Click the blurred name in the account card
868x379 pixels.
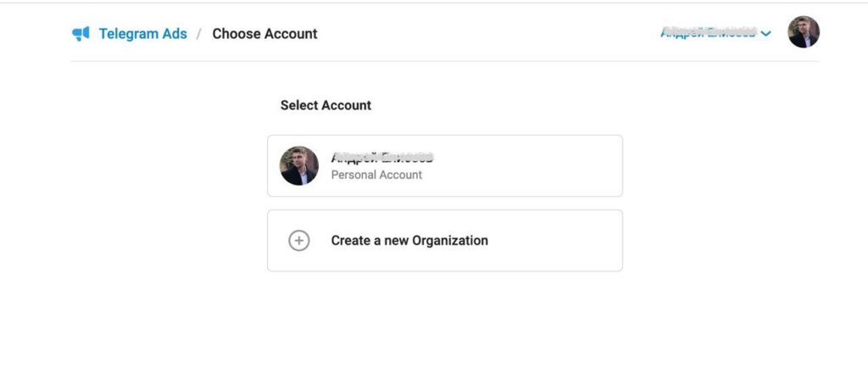(x=382, y=158)
